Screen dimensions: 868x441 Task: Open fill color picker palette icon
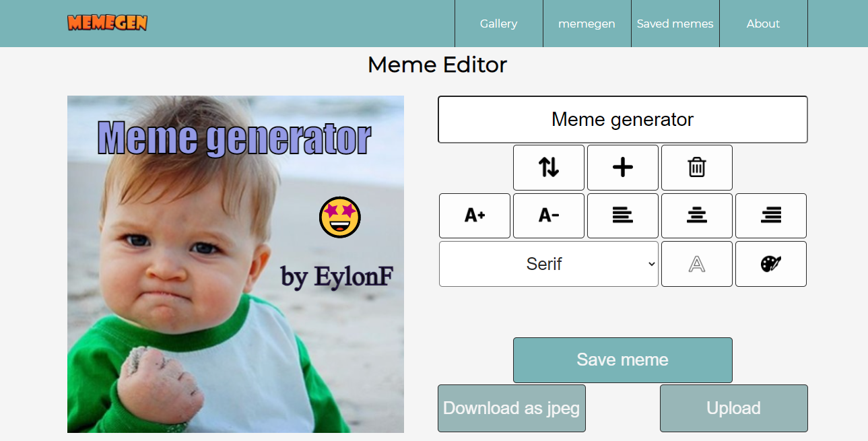click(x=771, y=264)
